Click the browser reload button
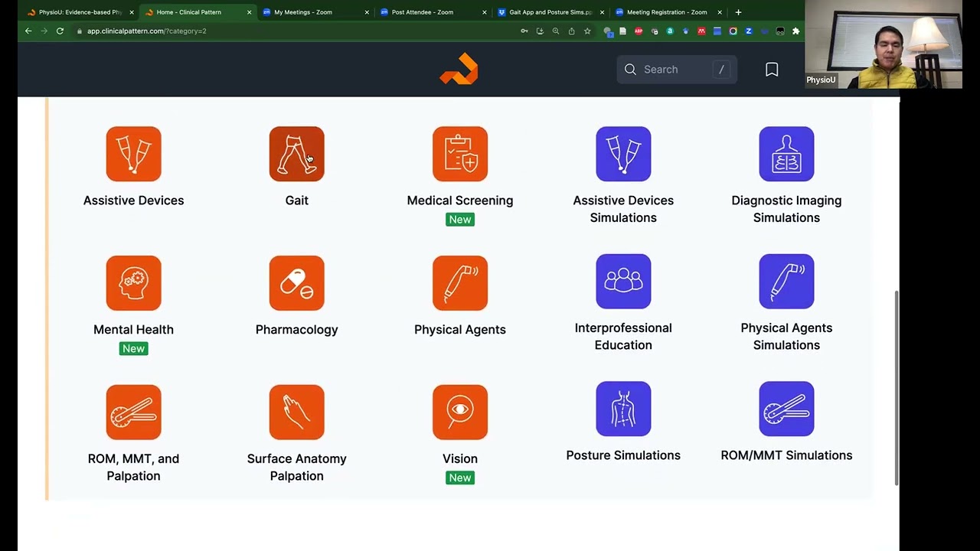 pos(60,31)
